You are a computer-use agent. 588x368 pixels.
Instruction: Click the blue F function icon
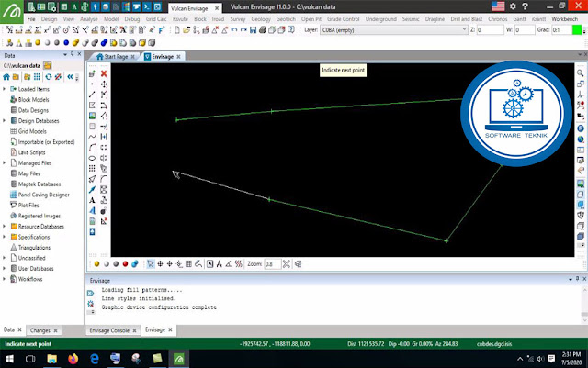162,30
